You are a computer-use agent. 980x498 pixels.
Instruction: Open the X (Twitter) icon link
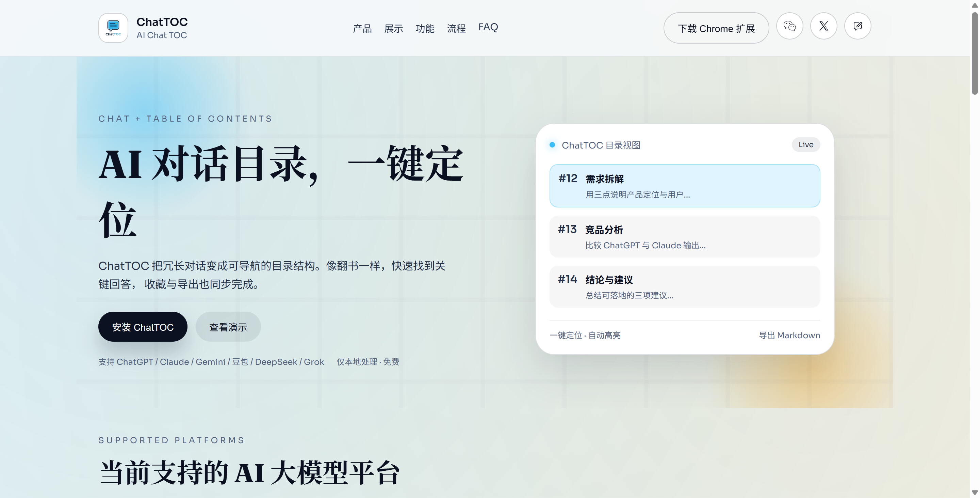tap(823, 26)
